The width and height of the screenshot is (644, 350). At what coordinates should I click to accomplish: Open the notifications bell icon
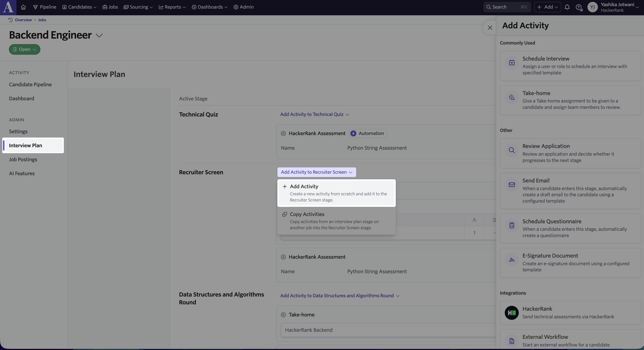point(567,7)
